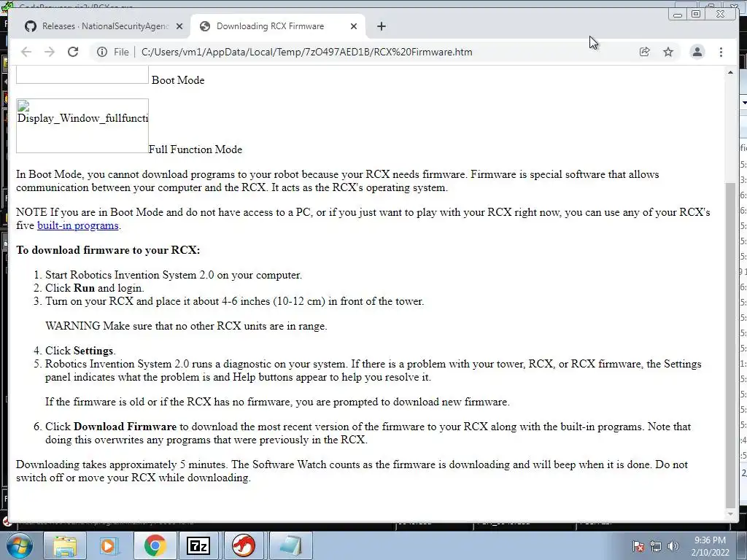
Task: Click the page scrollbar up arrow
Action: [x=730, y=72]
